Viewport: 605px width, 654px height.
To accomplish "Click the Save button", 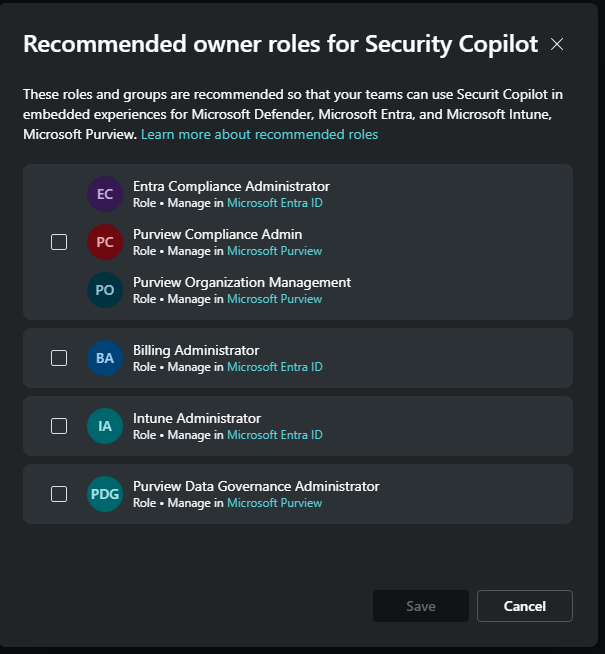I will click(x=420, y=606).
